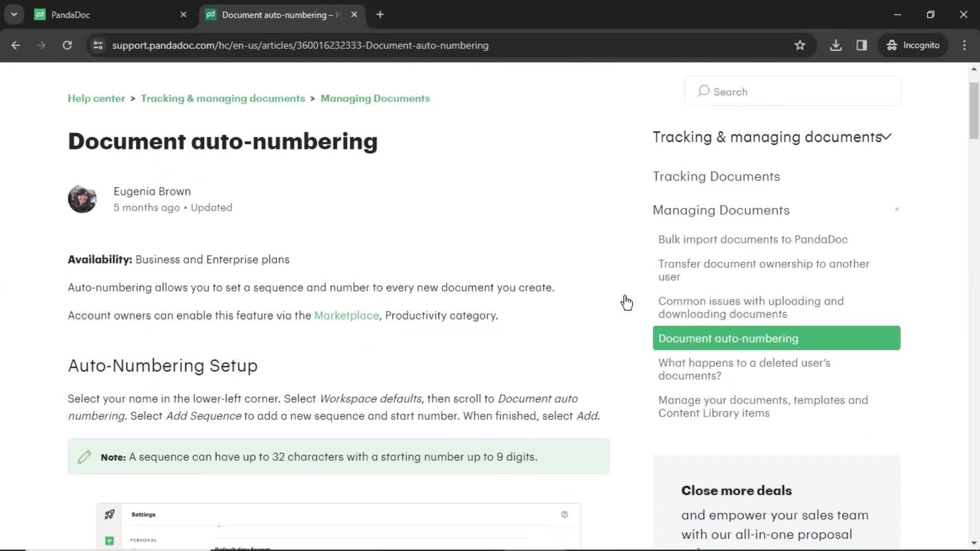
Task: Click the Marketplace link
Action: pos(347,316)
